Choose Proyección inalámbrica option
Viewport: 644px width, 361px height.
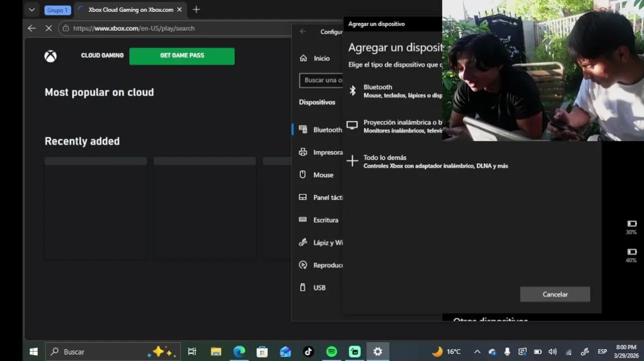click(395, 126)
